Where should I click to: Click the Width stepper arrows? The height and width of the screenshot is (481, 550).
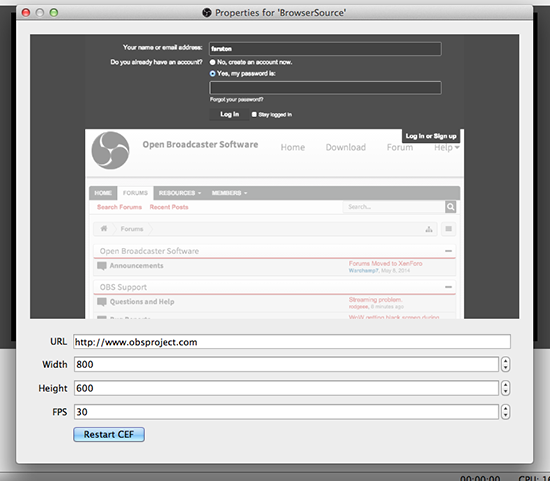pos(505,365)
